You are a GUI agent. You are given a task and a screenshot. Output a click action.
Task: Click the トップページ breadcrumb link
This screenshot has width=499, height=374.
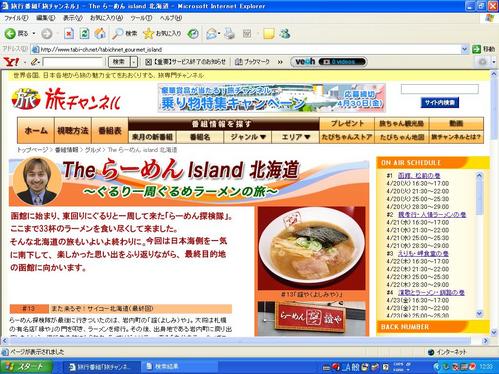tap(32, 150)
